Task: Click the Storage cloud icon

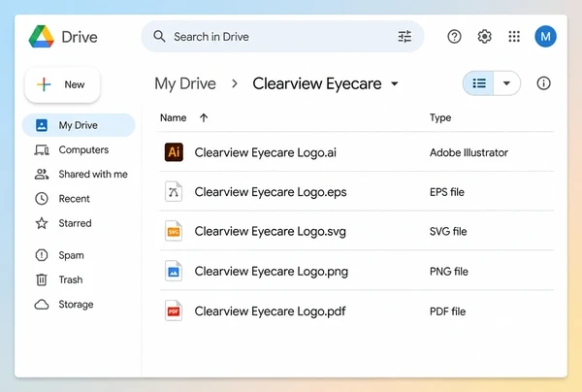Action: coord(42,305)
